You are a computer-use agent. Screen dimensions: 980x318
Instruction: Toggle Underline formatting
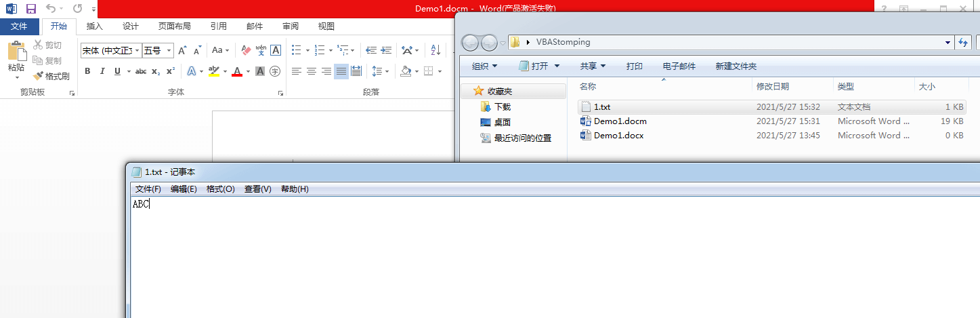pos(118,71)
